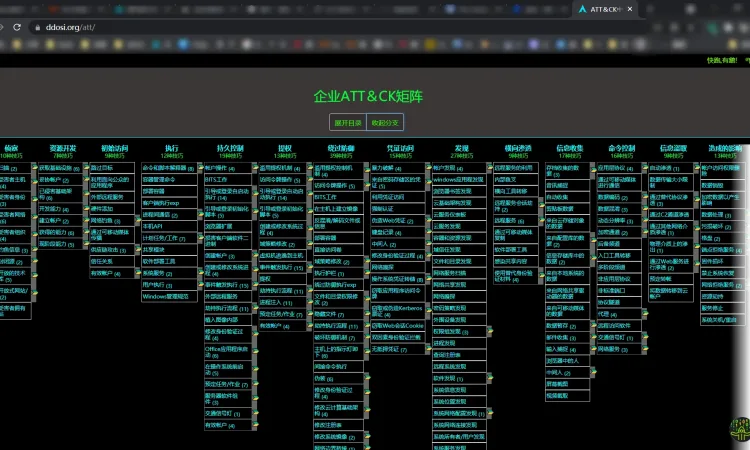Open the 信任关系 technique link
Screen dimensions: 750x450
(102, 261)
